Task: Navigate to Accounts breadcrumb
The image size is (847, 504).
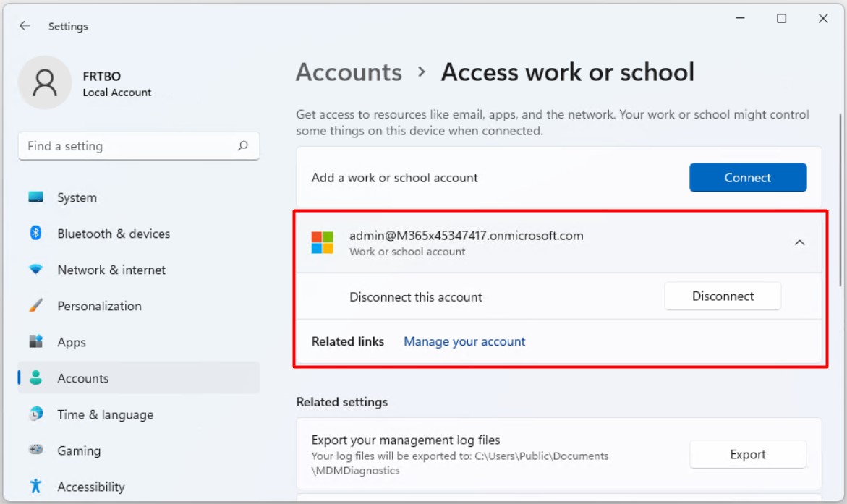Action: [x=349, y=72]
